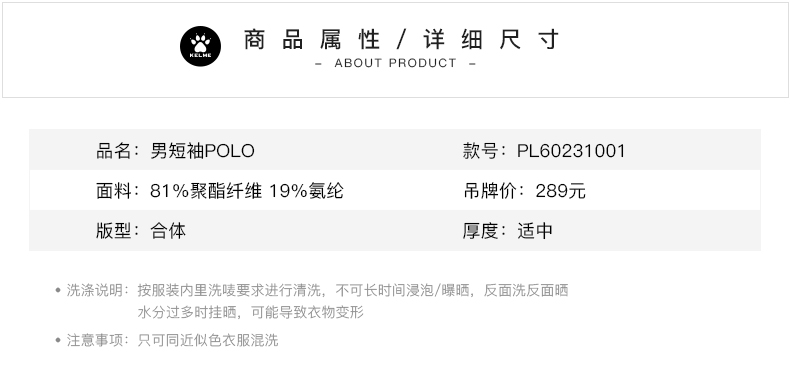Click the 男短袖POLO product name
This screenshot has width=790, height=367.
point(203,151)
